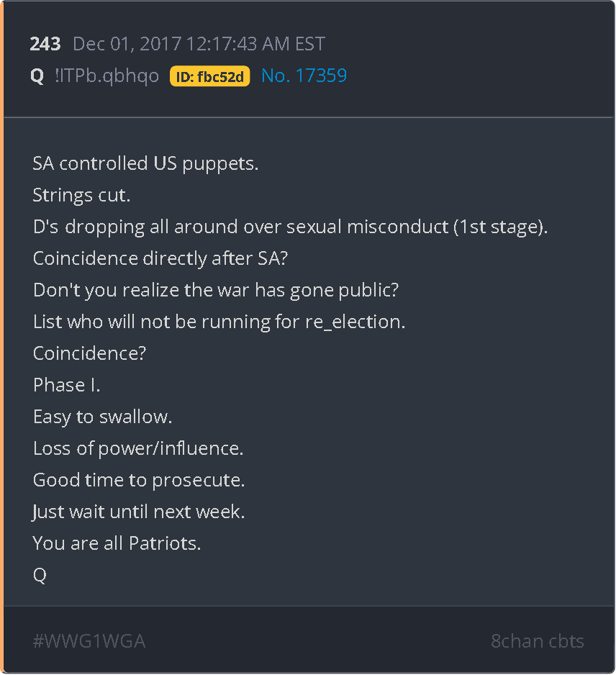
Task: Click the "You are all Patriots." line
Action: tap(117, 543)
